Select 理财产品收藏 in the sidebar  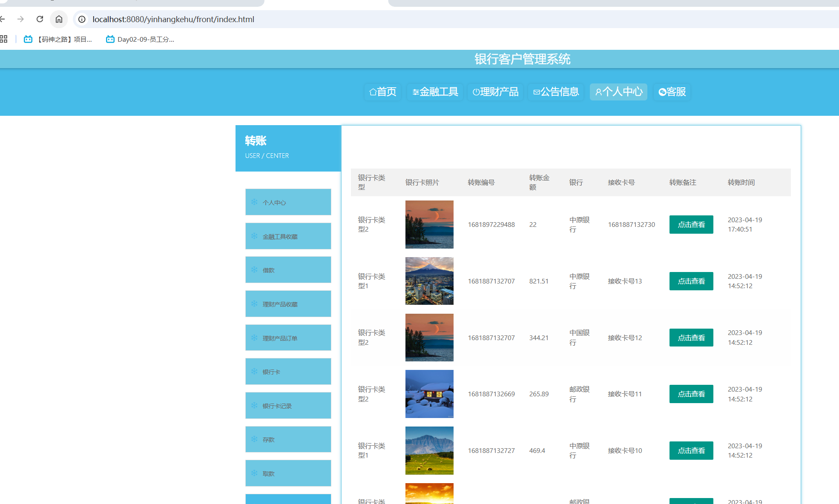(288, 304)
